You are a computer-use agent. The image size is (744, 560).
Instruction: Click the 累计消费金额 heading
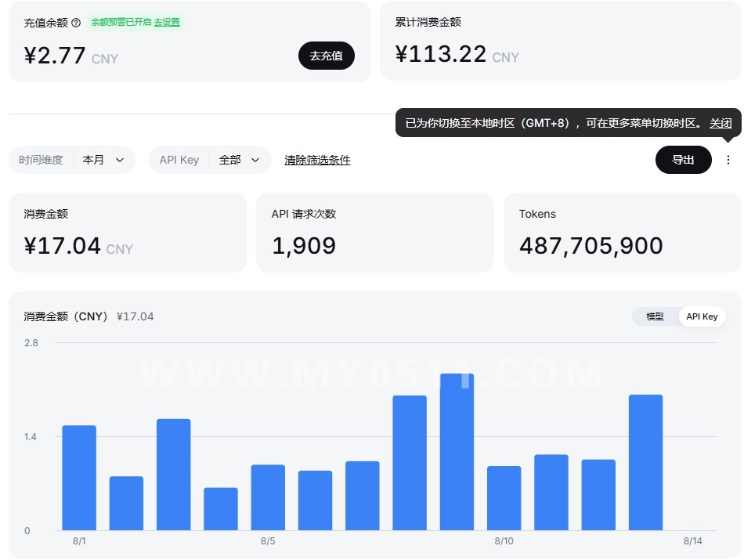(x=428, y=22)
